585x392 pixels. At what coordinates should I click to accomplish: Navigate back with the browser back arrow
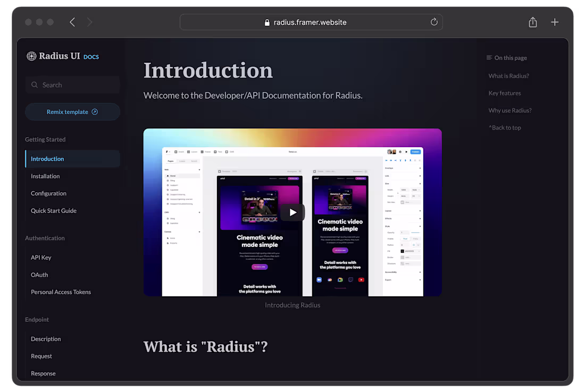tap(72, 22)
